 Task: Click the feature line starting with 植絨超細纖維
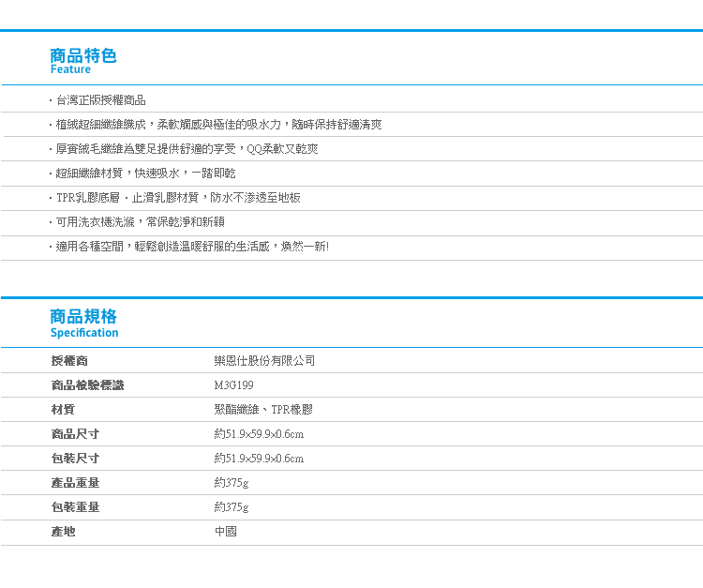coord(217,125)
